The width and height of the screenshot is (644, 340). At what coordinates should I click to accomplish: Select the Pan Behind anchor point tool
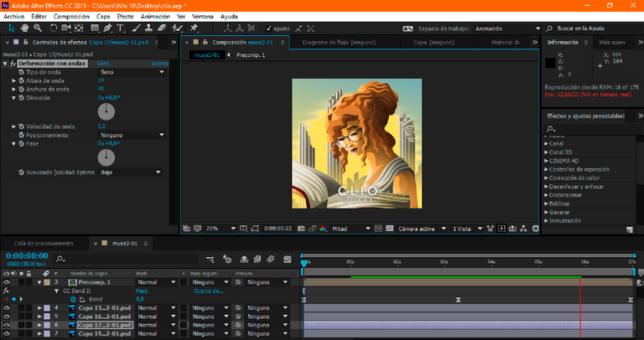(79, 28)
